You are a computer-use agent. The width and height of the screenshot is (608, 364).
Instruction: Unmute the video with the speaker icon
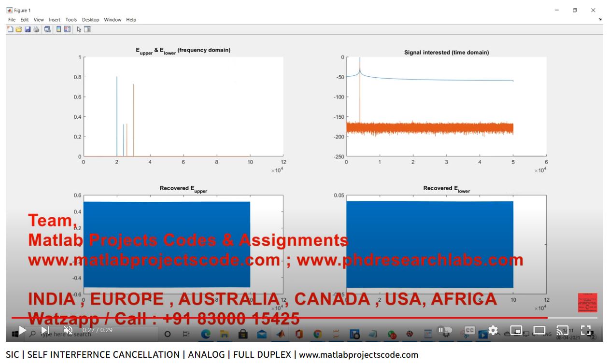point(68,331)
